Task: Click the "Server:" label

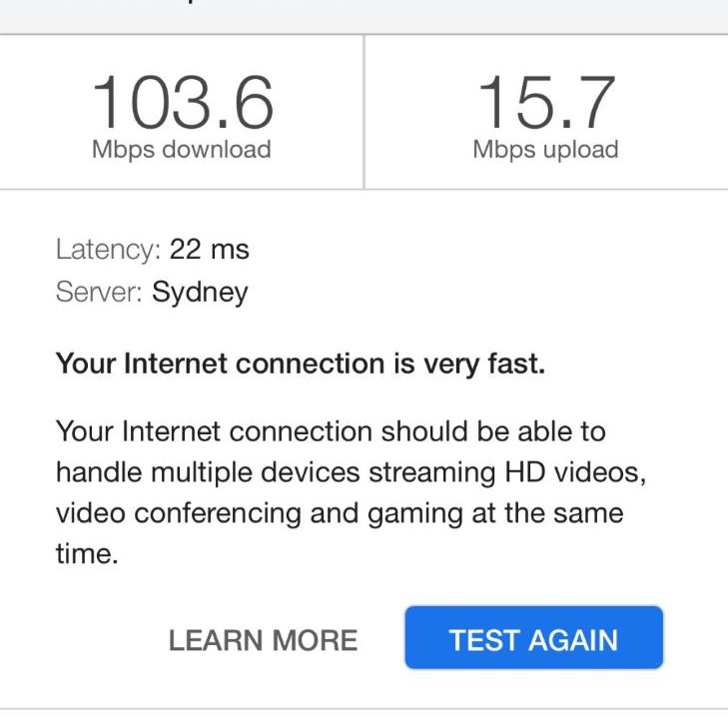Action: 100,293
